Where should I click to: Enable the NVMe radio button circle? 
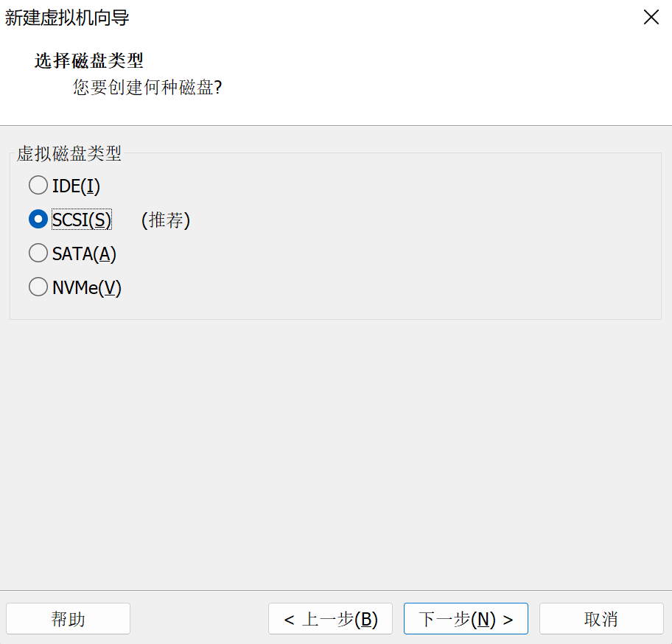coord(38,287)
